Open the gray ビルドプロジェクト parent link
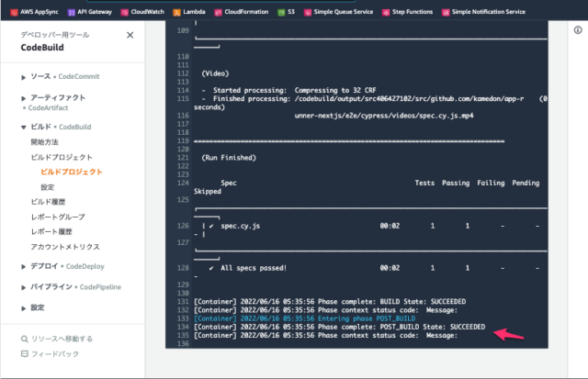588x379 pixels. pyautogui.click(x=62, y=157)
